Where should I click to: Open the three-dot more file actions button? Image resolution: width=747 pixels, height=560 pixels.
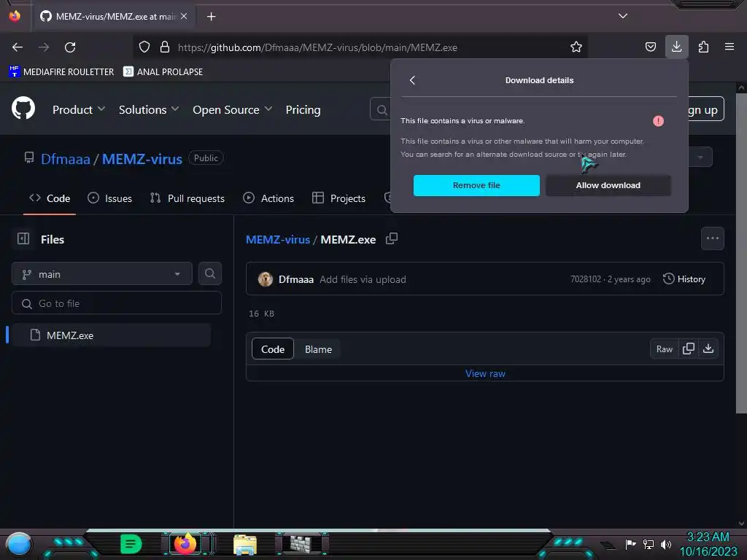pyautogui.click(x=713, y=238)
